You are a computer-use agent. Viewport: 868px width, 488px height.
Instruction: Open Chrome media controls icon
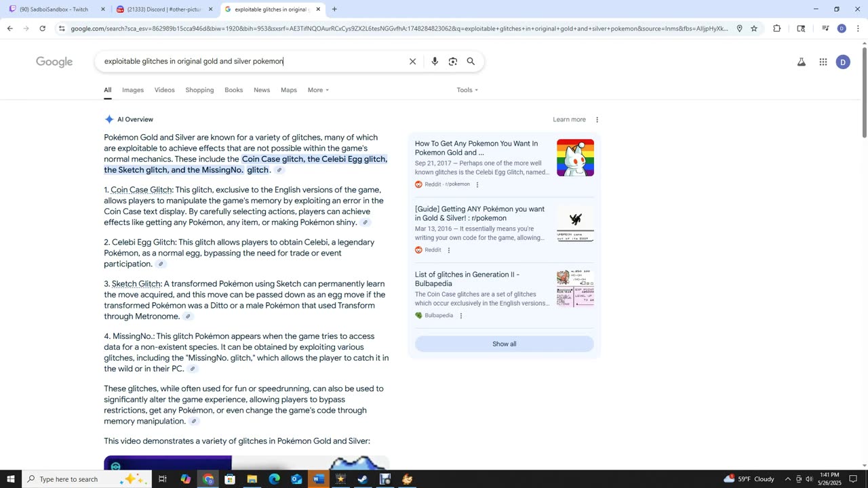[x=825, y=28]
